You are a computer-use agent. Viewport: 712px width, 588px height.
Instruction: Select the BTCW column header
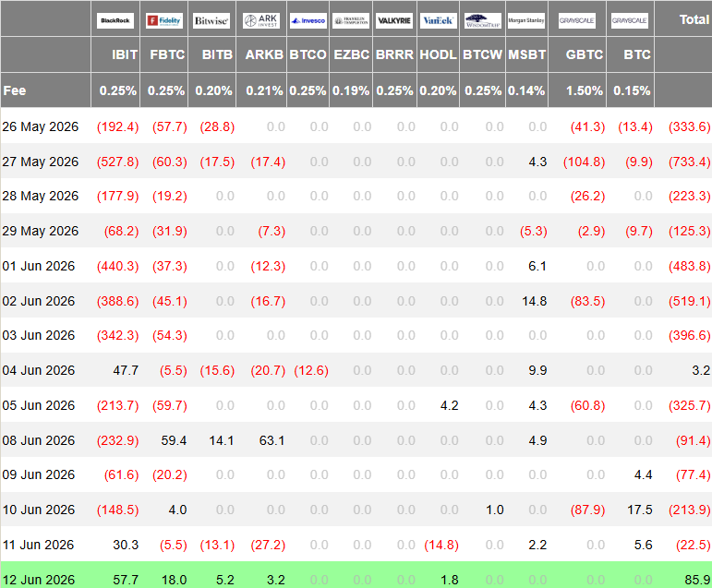point(482,54)
